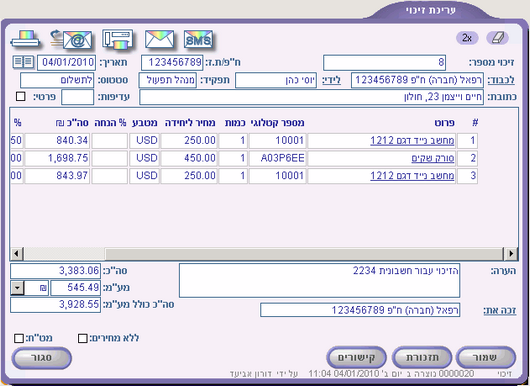Click the 2x duplicate button
This screenshot has height=386, width=530.
[467, 38]
